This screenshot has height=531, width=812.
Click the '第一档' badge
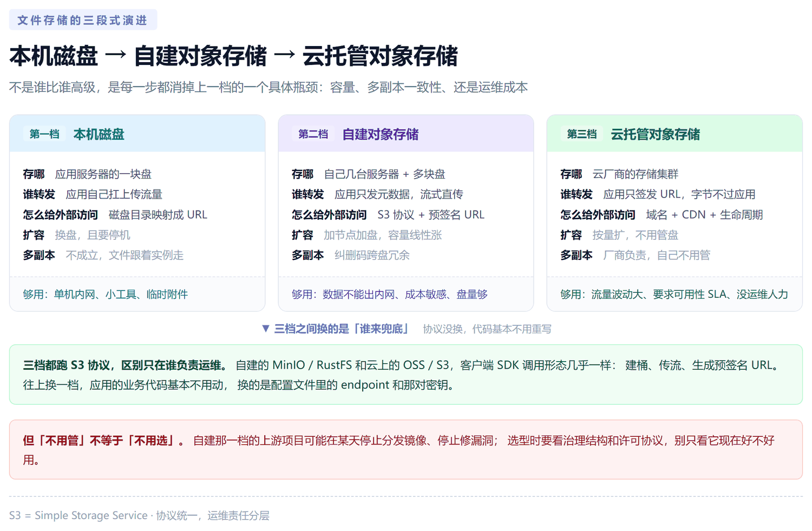(x=44, y=134)
